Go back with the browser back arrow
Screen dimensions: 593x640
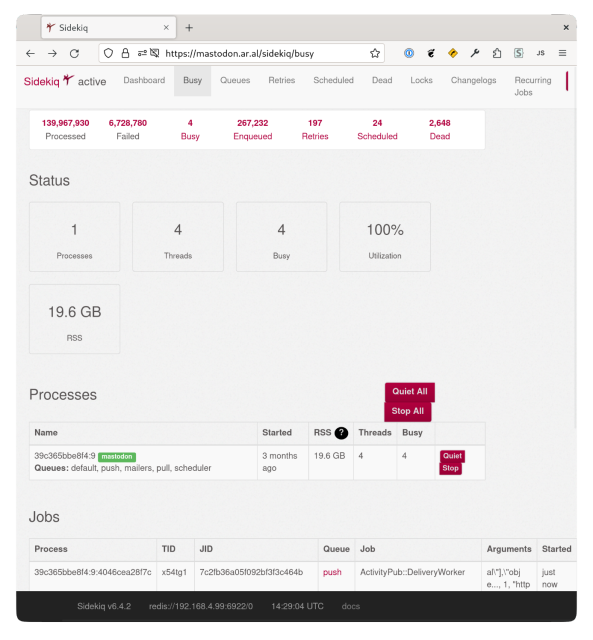tap(30, 53)
